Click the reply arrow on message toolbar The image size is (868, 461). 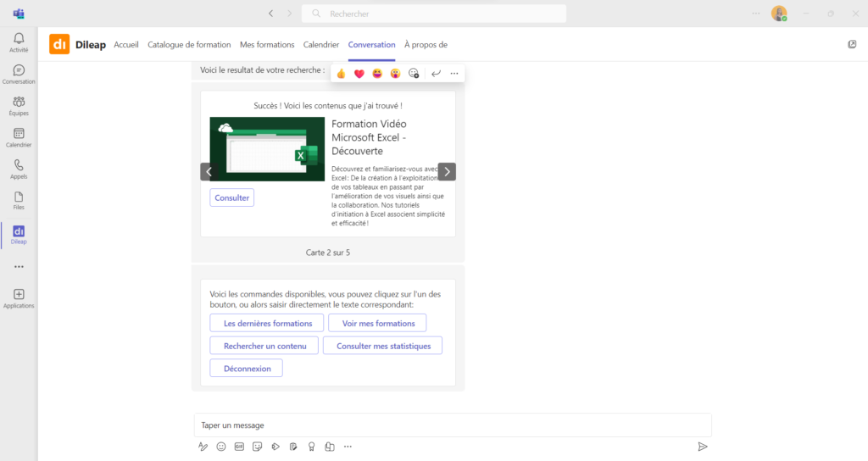tap(436, 74)
